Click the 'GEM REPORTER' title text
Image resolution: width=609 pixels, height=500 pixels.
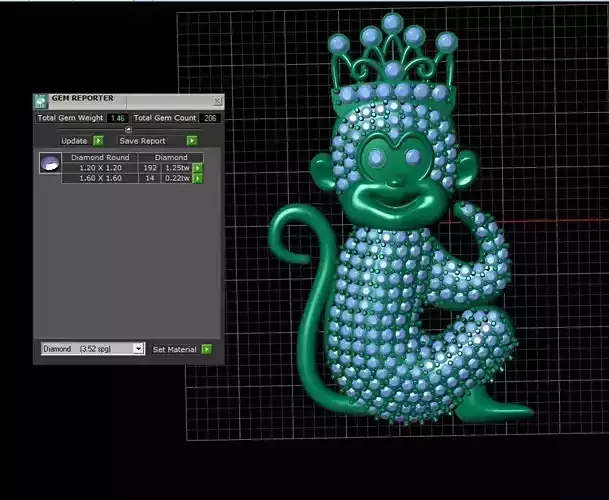pos(83,98)
